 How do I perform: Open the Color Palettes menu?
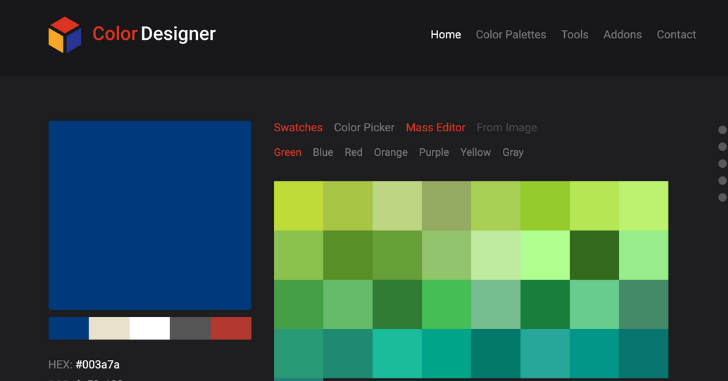pyautogui.click(x=511, y=35)
